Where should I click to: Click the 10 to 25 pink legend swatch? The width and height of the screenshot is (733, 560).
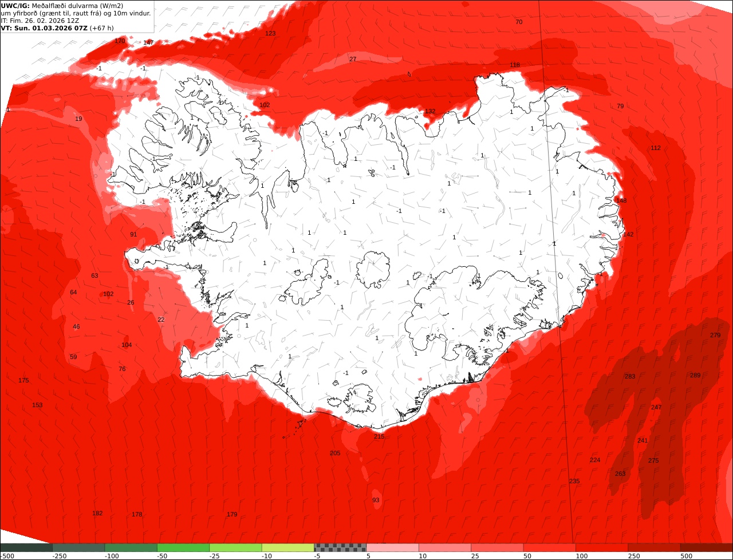tap(445, 547)
